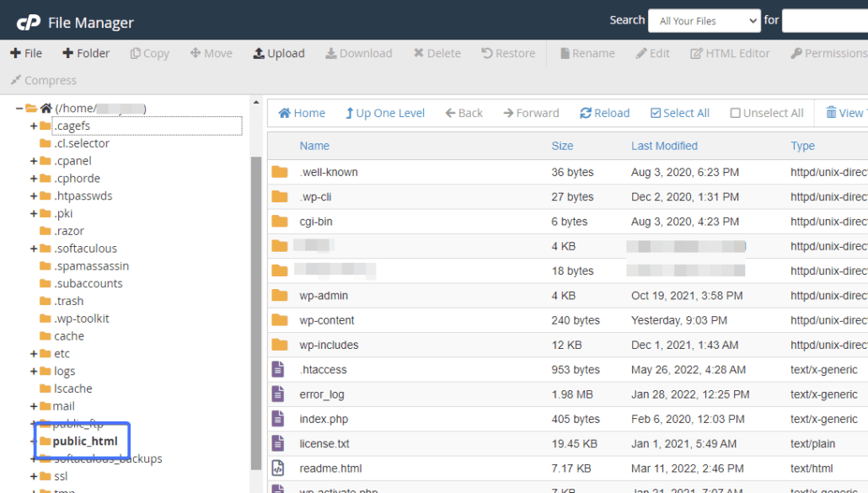Click the wp-includes folder icon

pos(280,345)
